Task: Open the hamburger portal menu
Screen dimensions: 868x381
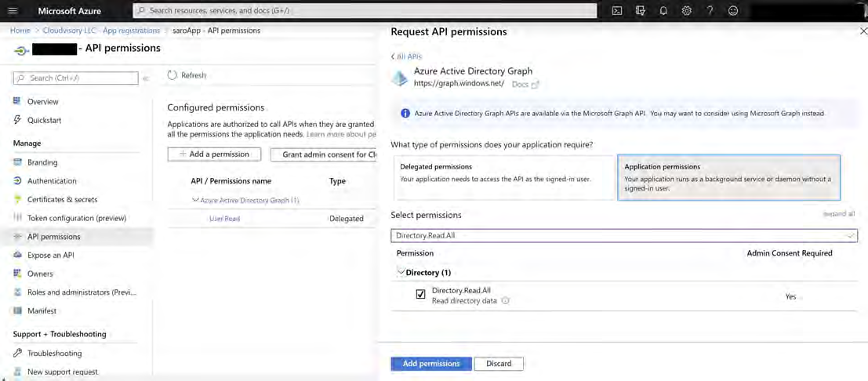Action: 14,10
